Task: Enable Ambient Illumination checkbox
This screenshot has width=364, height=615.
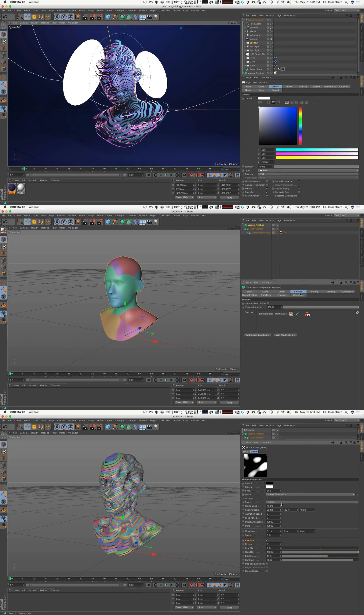Action: [x=267, y=185]
